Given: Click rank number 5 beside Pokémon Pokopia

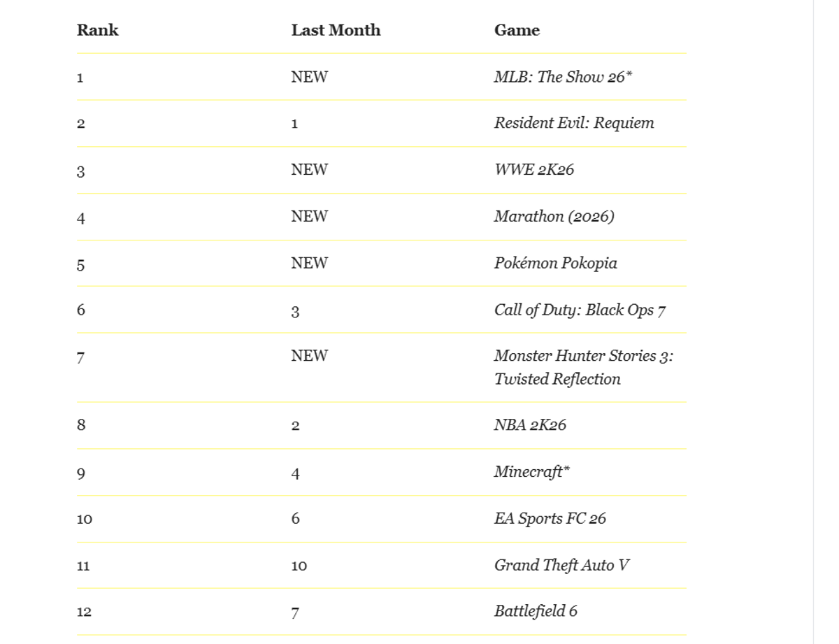Looking at the screenshot, I should pos(80,264).
